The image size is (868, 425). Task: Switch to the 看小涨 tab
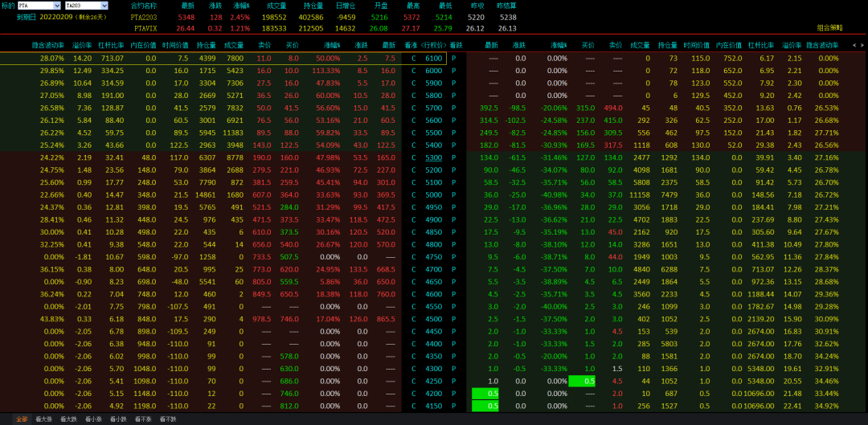tap(94, 419)
